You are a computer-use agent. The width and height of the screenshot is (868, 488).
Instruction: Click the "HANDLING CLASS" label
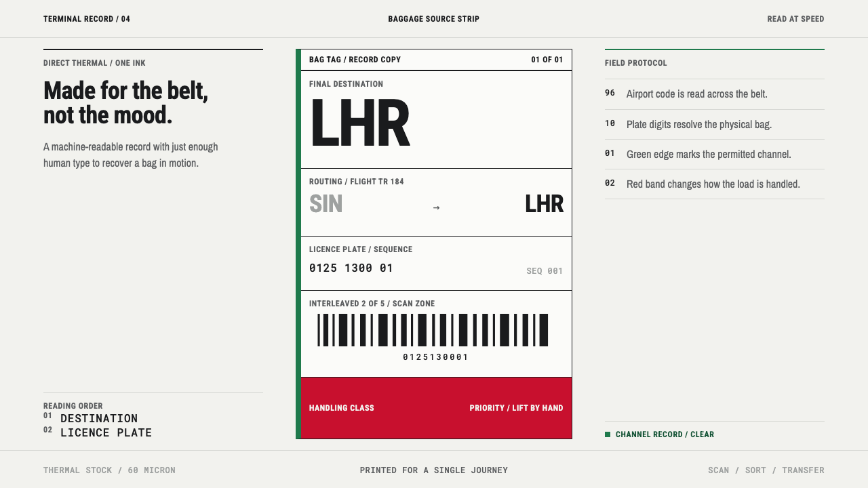pos(342,408)
